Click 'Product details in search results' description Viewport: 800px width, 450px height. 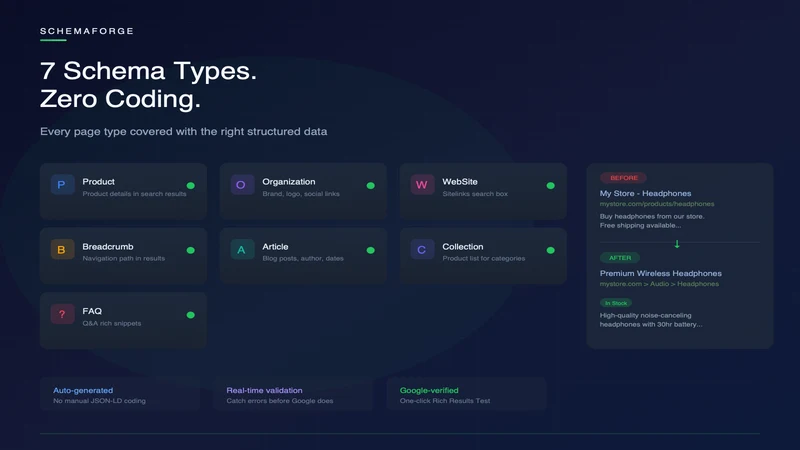pos(134,194)
